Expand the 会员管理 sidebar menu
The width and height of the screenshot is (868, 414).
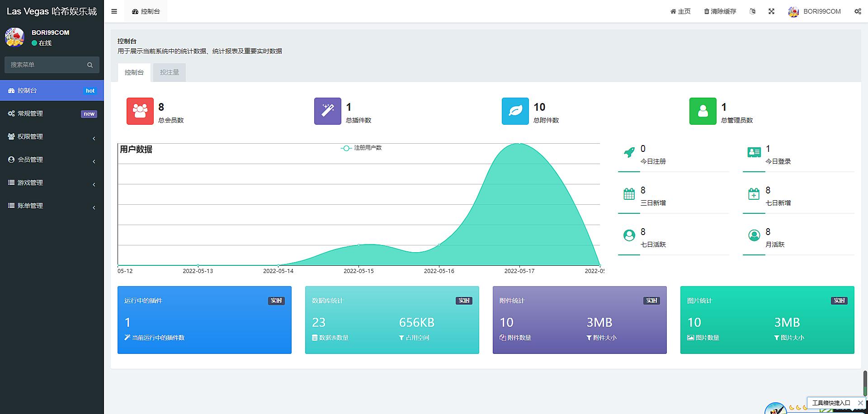52,160
